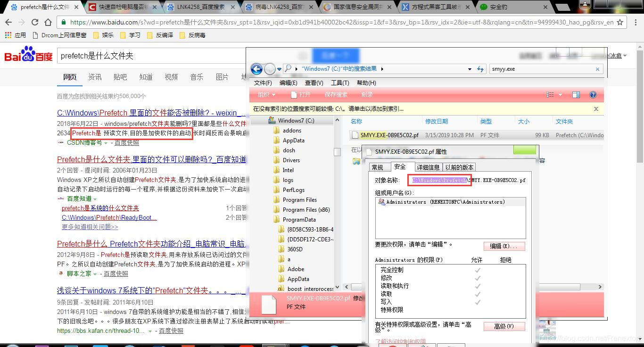Screen dimensions: 644x347
Task: Click Explorer back navigation button
Action: [x=256, y=69]
